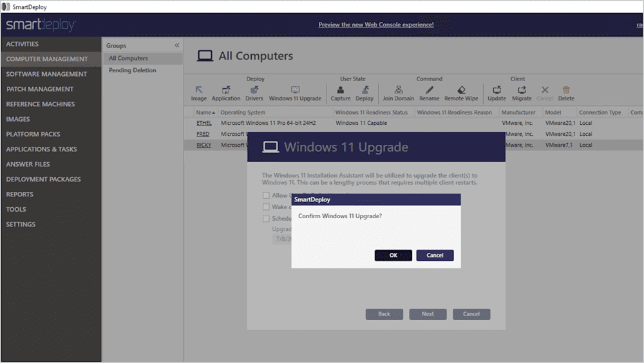Open the ETHEL computer link
This screenshot has width=644, height=363.
[204, 123]
